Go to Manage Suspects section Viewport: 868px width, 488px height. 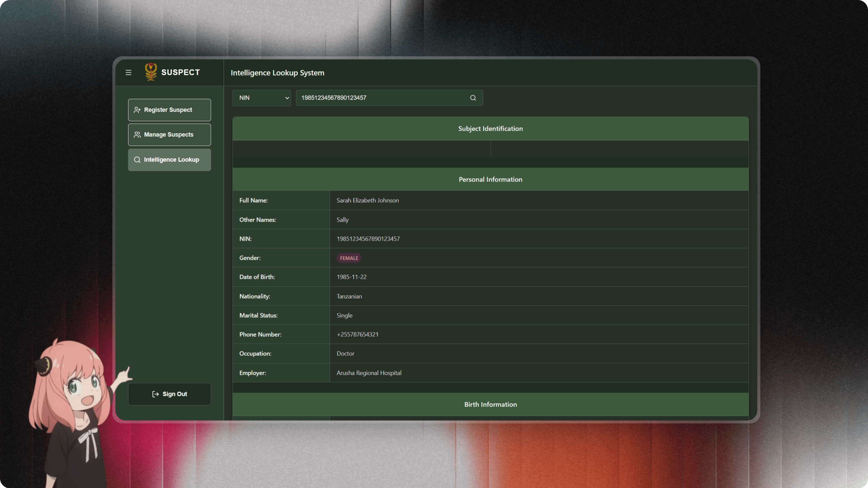point(170,135)
